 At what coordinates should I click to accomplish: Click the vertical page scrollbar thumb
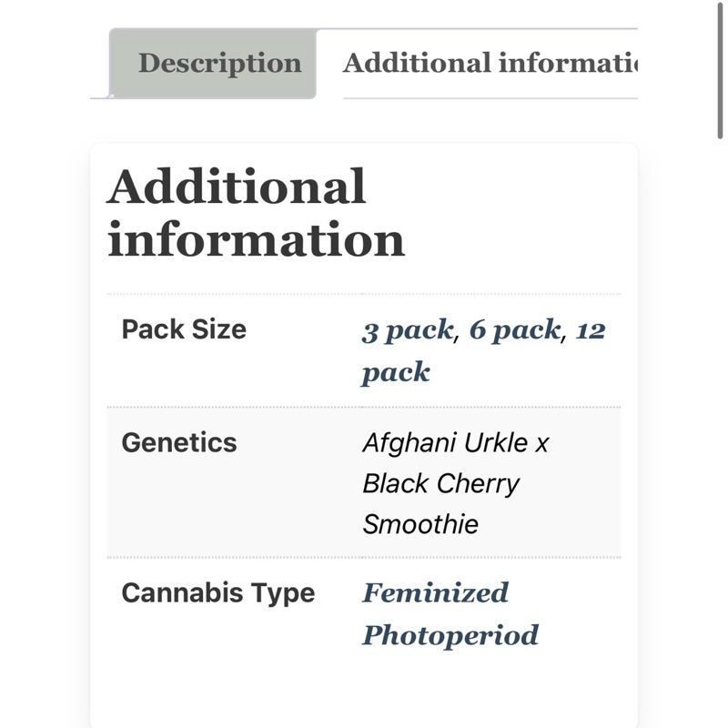pos(720,70)
